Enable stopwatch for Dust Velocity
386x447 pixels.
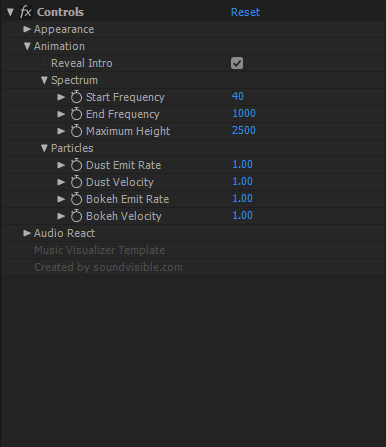[x=76, y=182]
